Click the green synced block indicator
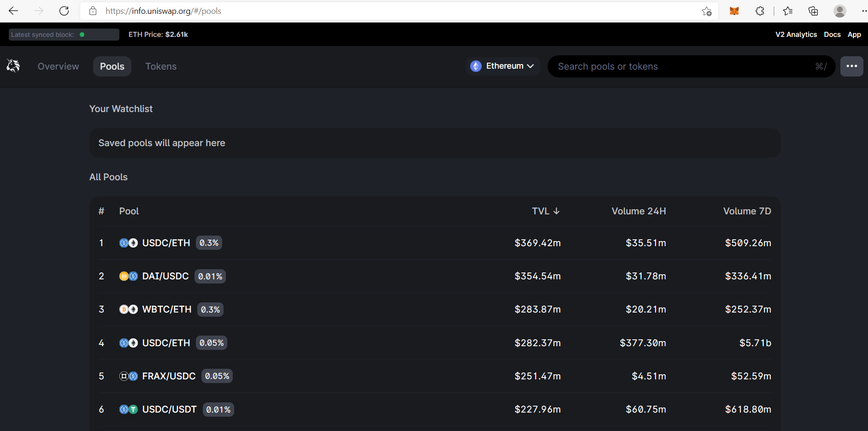 point(82,35)
